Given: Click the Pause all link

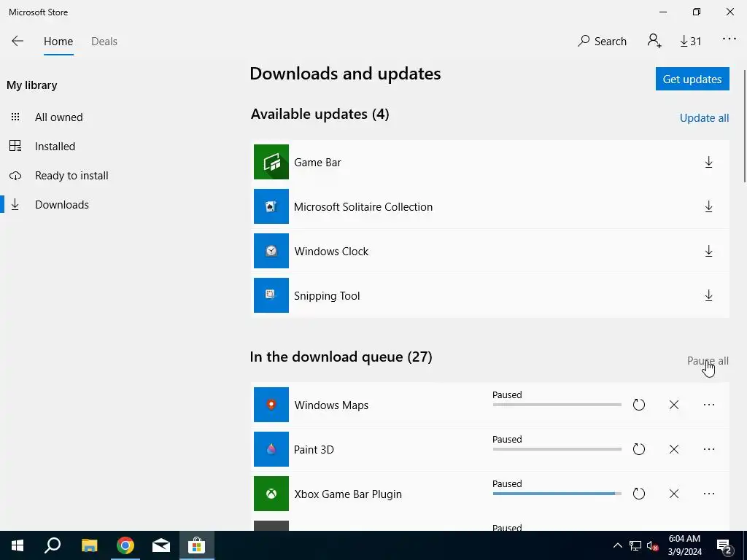Looking at the screenshot, I should (x=708, y=361).
